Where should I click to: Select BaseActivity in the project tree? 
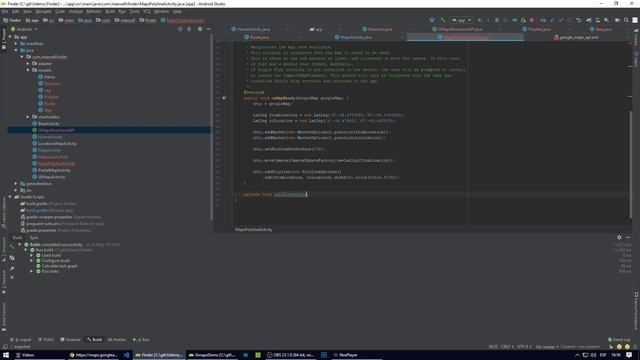point(46,123)
